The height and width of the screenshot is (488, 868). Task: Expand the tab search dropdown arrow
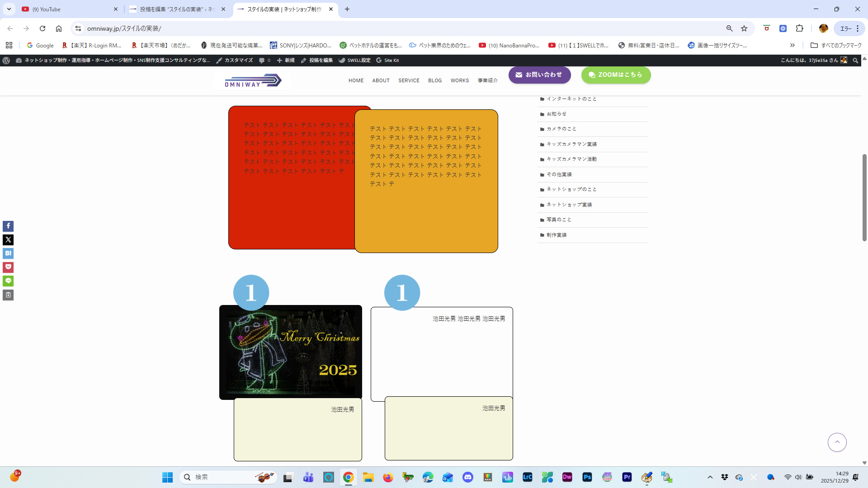(9, 9)
